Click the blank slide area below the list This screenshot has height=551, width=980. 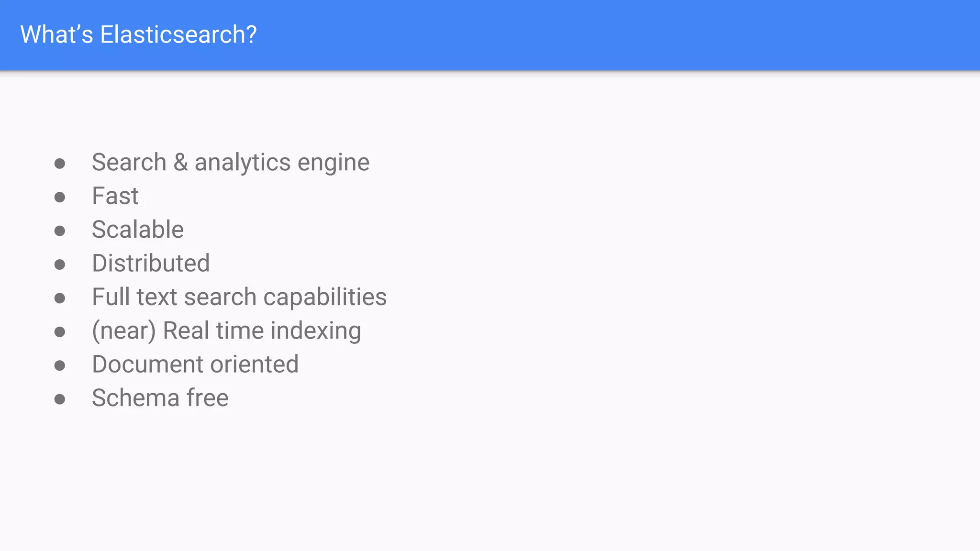point(479,478)
